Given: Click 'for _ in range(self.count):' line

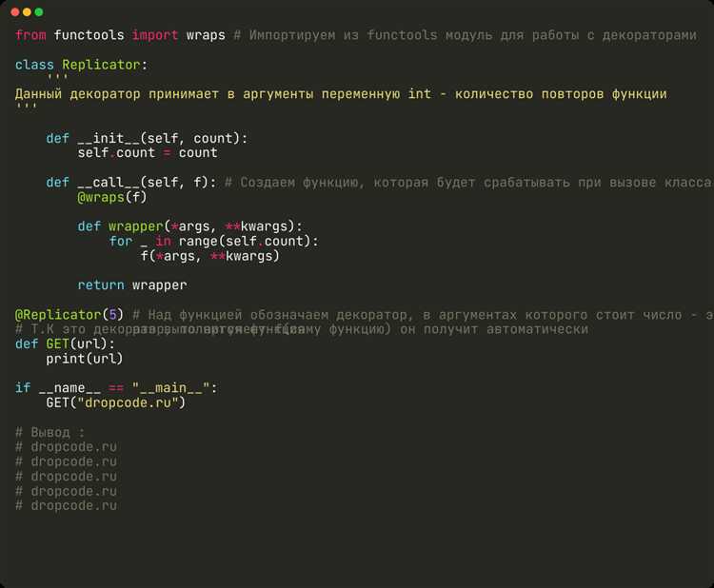Looking at the screenshot, I should 213,242.
